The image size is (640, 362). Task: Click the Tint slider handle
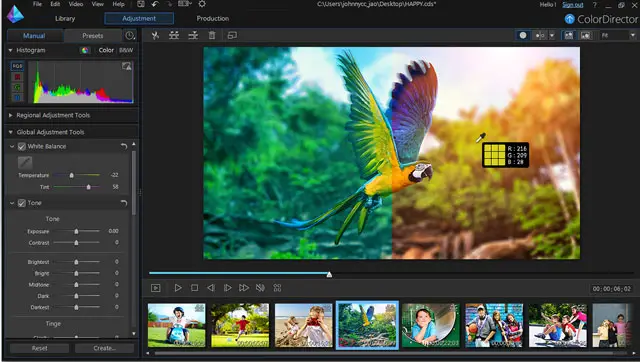89,187
